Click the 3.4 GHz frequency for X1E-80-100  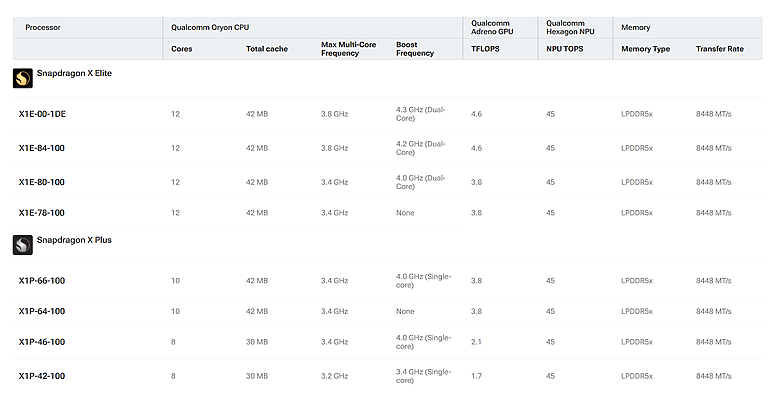pos(334,182)
